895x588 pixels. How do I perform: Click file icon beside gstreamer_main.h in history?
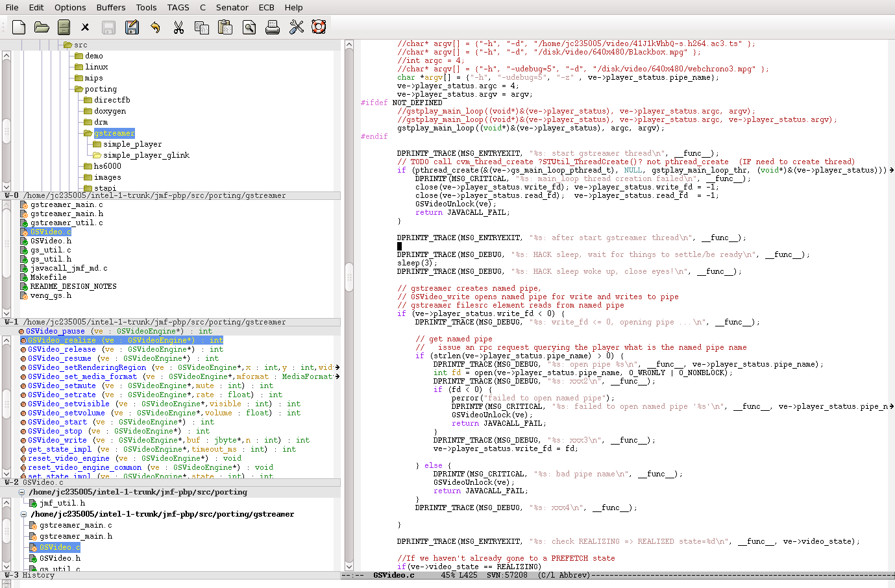tap(34, 536)
